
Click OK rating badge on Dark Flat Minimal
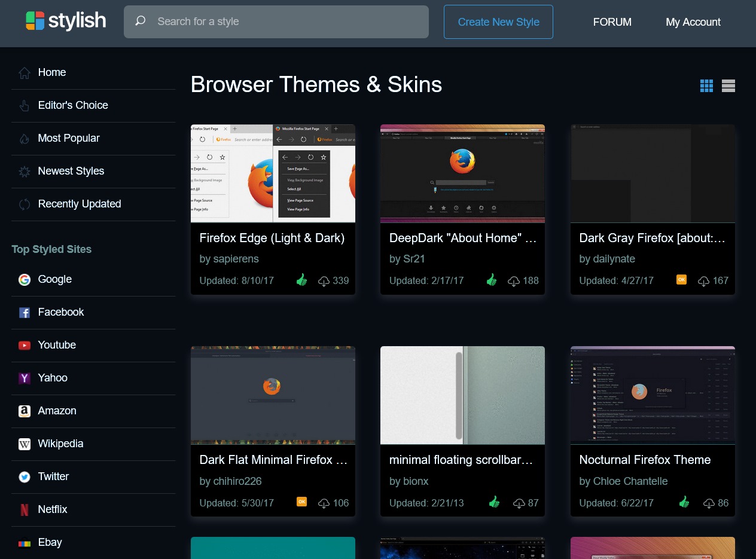[301, 502]
